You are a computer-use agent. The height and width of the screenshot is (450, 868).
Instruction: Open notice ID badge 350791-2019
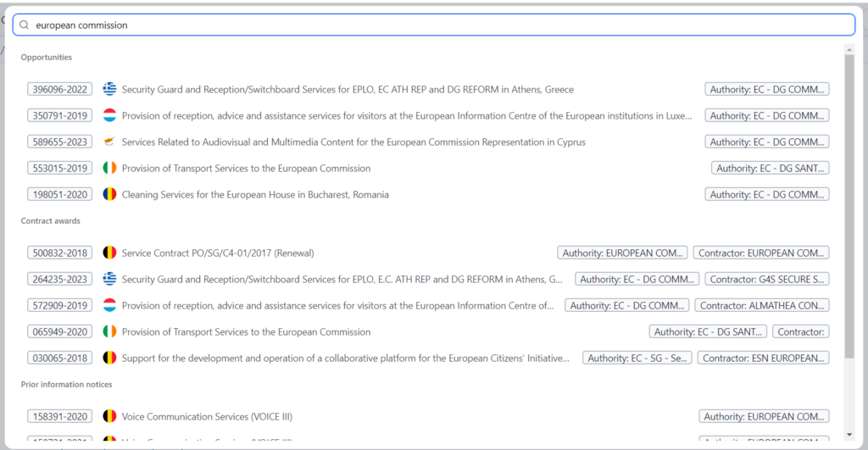59,115
